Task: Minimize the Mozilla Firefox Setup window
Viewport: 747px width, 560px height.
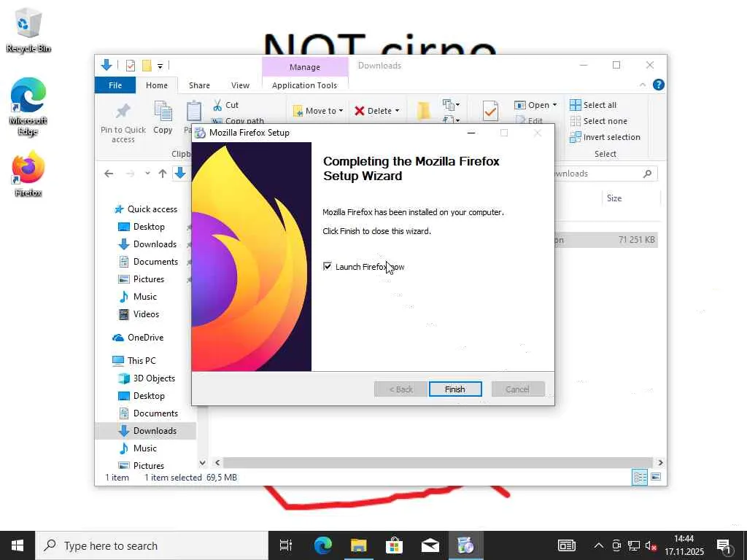Action: coord(471,133)
